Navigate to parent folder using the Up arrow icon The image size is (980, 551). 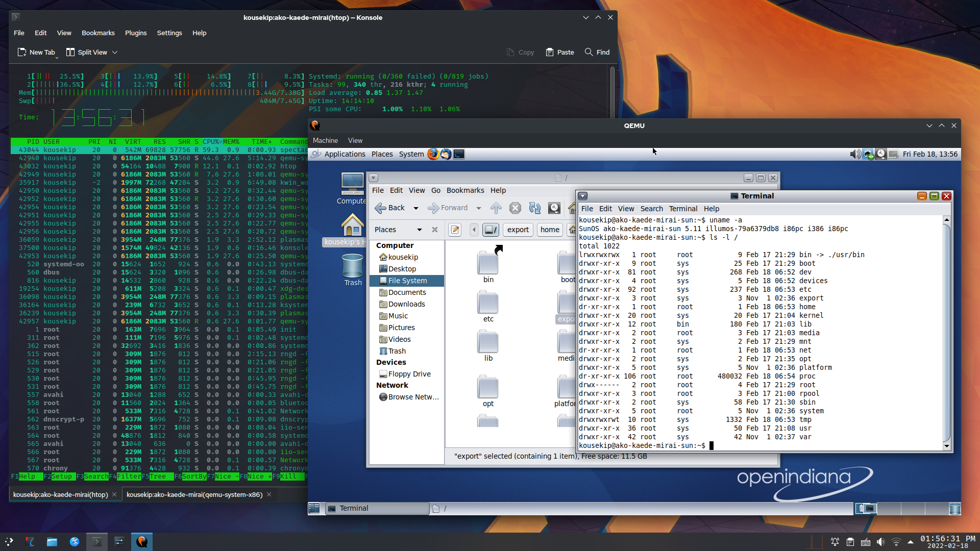pyautogui.click(x=496, y=208)
